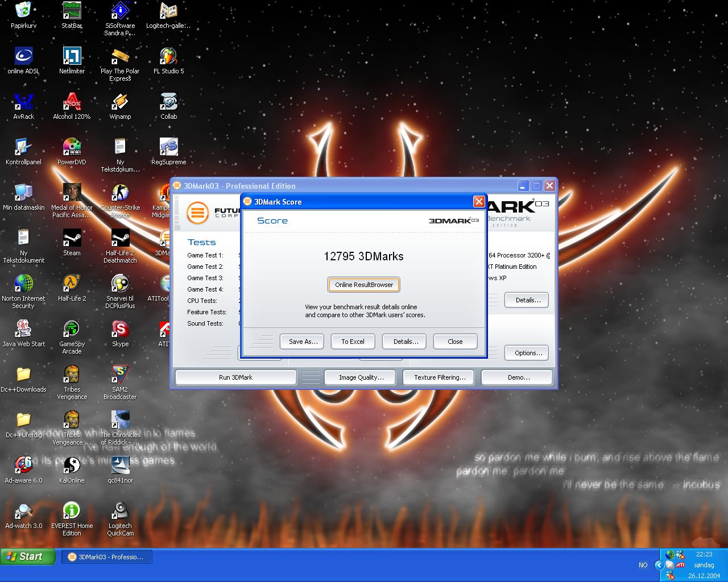Viewport: 728px width, 582px height.
Task: Click Close button in score dialog
Action: pyautogui.click(x=455, y=342)
